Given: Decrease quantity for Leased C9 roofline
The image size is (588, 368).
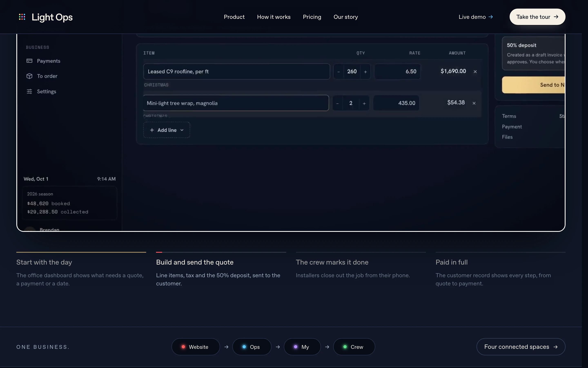Looking at the screenshot, I should (339, 72).
